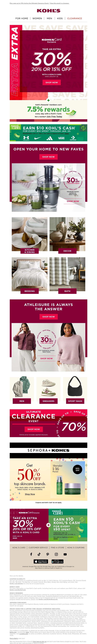
Task: Open FIND A STORE footer link
Action: tap(57, 547)
